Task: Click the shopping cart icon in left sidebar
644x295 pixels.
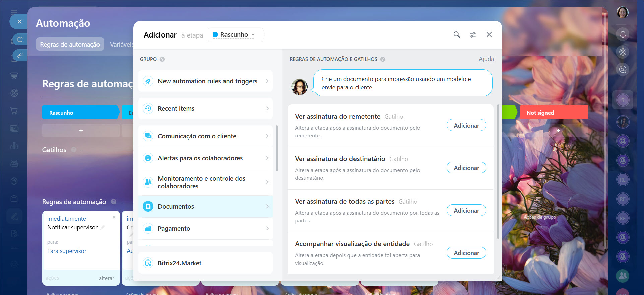Action: point(14,111)
